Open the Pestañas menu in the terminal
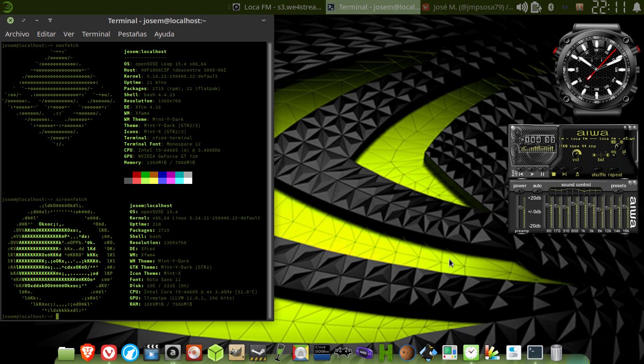The height and width of the screenshot is (364, 644). [132, 34]
